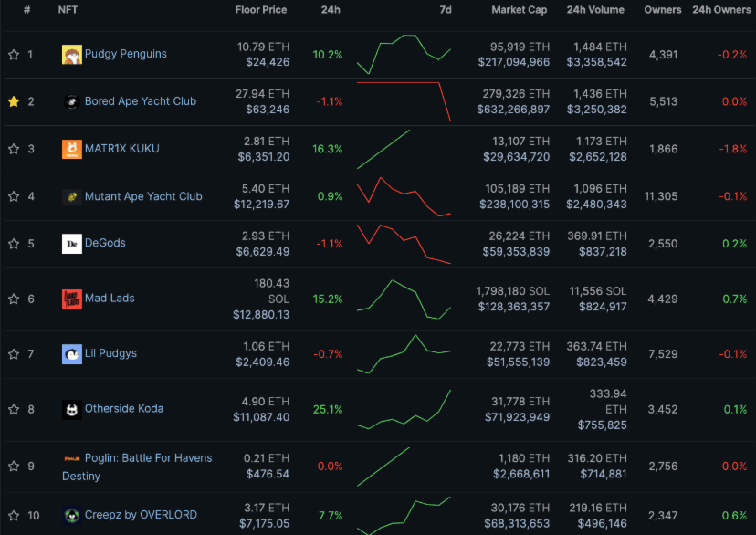
Task: Sort by Floor Price column header
Action: 260,10
